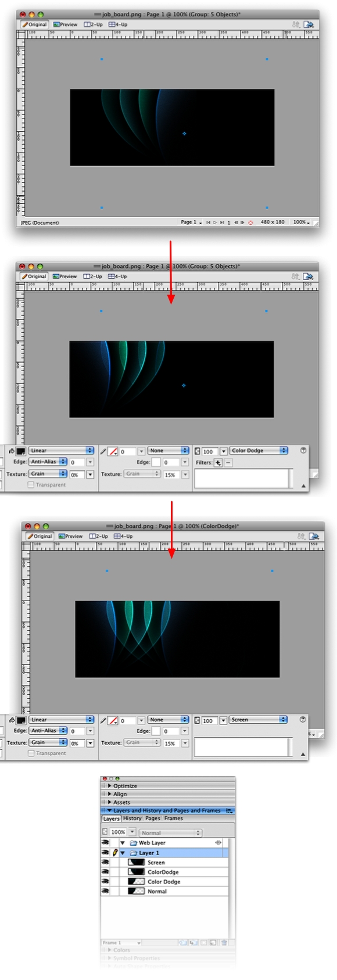Image resolution: width=337 pixels, height=980 pixels.
Task: Expand the Optimize panel
Action: coord(110,785)
